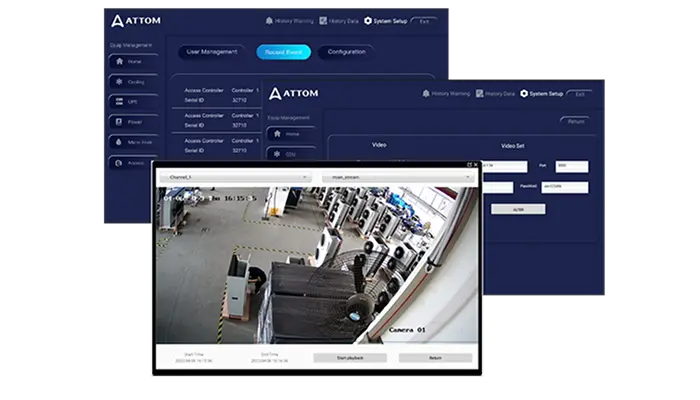Open the Configuration tab
The height and width of the screenshot is (400, 700).
pyautogui.click(x=346, y=52)
